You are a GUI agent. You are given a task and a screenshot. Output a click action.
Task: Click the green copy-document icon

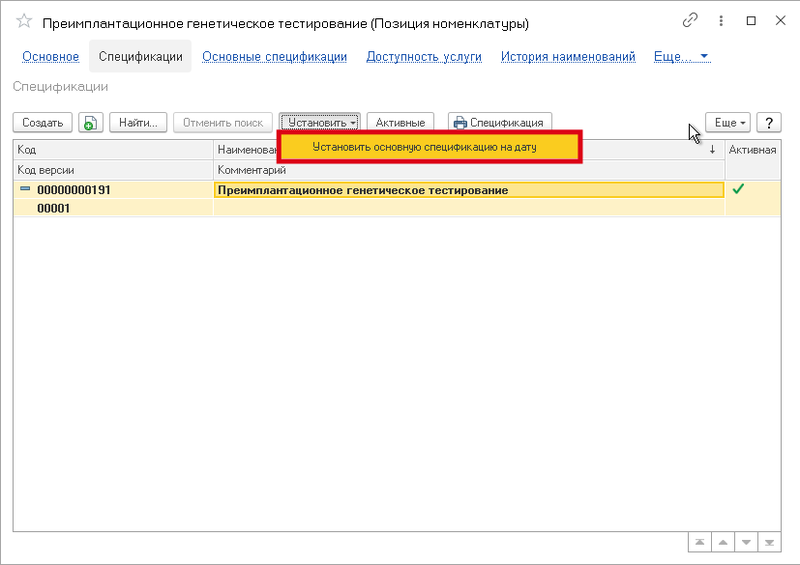click(x=91, y=123)
